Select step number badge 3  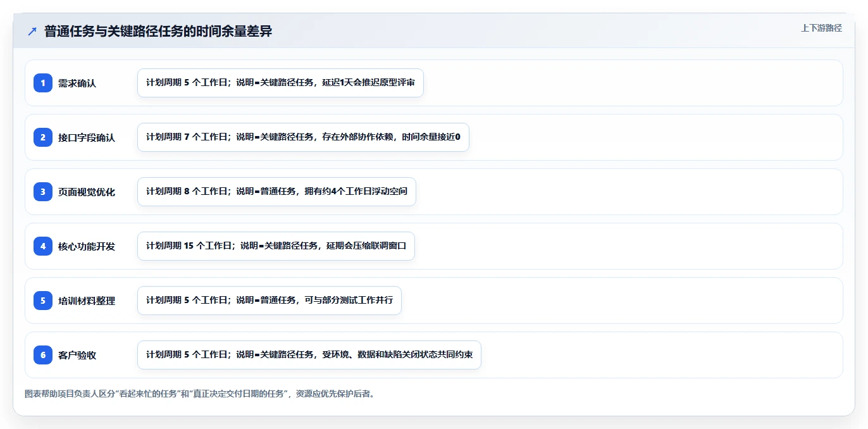(43, 192)
